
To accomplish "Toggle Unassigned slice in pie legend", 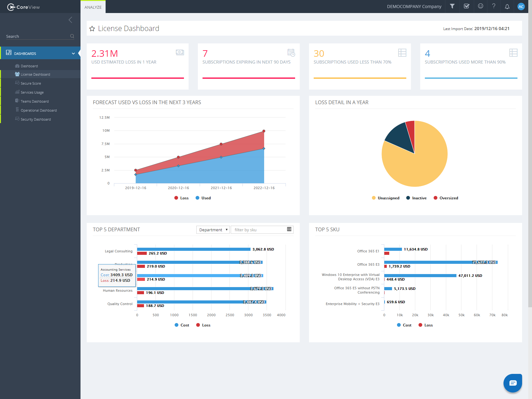I will (386, 198).
